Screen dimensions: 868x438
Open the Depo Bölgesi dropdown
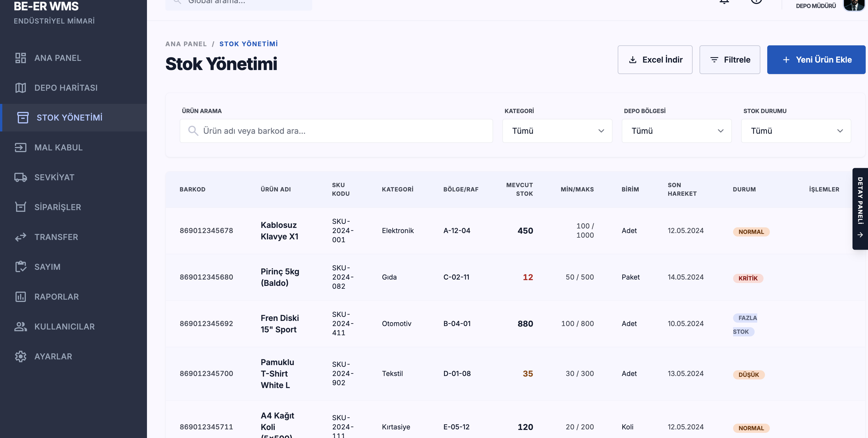(677, 131)
